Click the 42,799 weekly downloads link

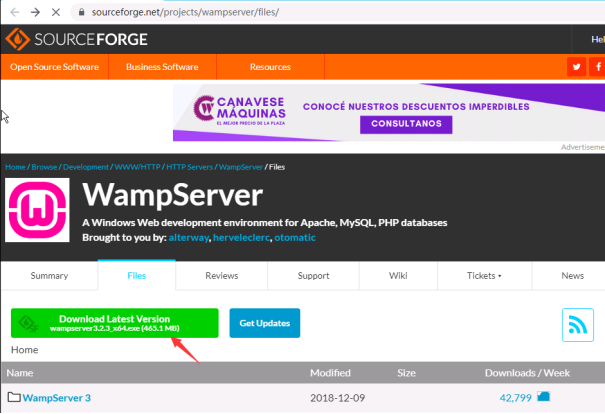515,398
